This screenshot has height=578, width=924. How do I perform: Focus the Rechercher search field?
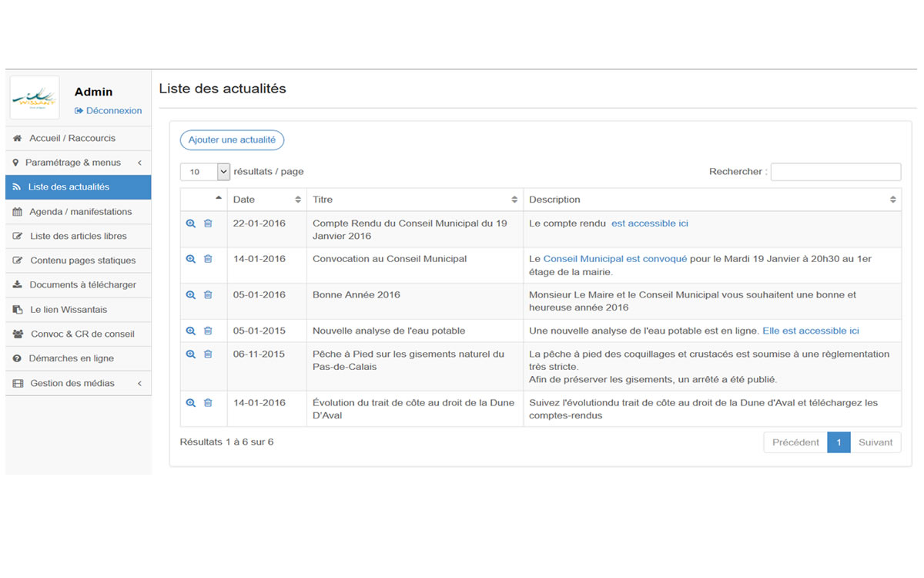pos(835,172)
